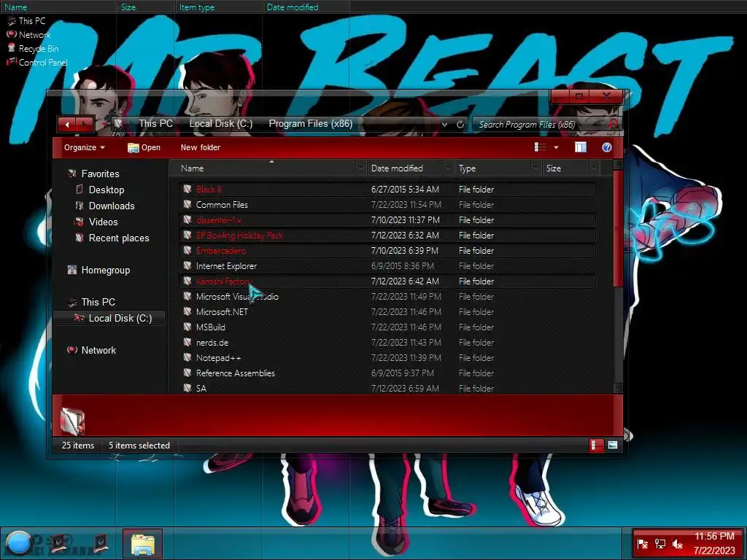Open Recycle Bin on the desktop

[x=33, y=49]
